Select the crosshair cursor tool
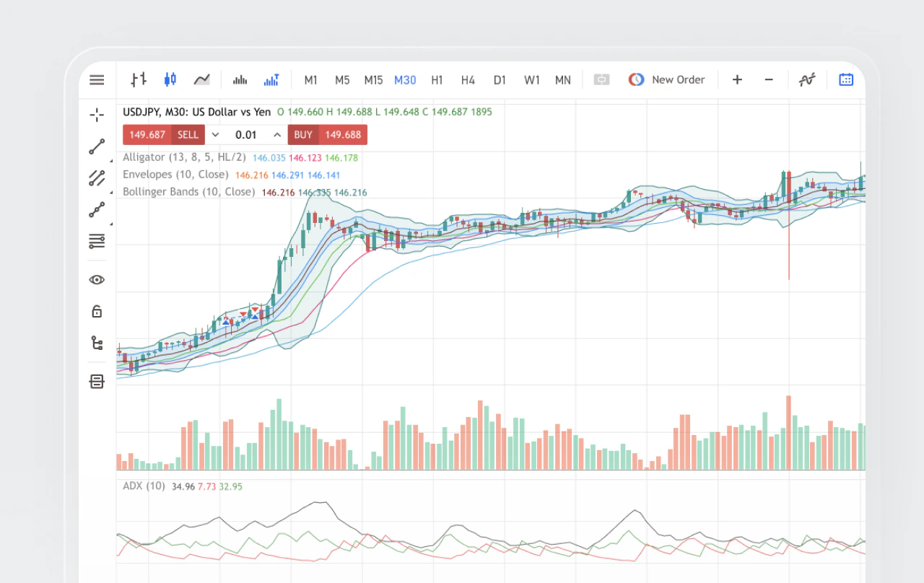This screenshot has height=583, width=924. click(x=97, y=115)
